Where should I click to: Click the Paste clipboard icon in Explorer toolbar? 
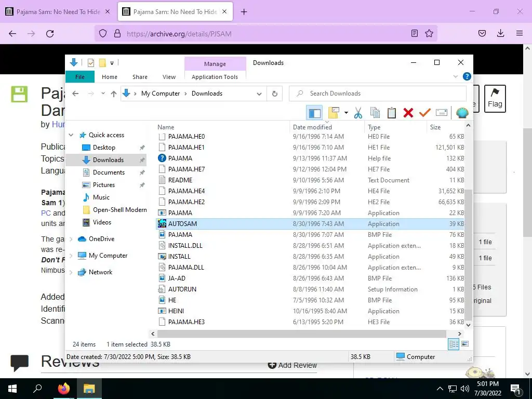point(392,113)
